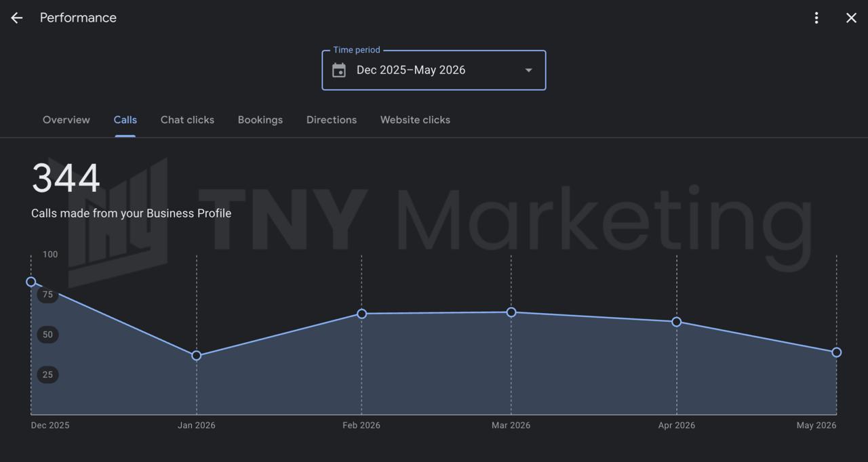868x462 pixels.
Task: Click the 25 y-axis label
Action: (47, 375)
